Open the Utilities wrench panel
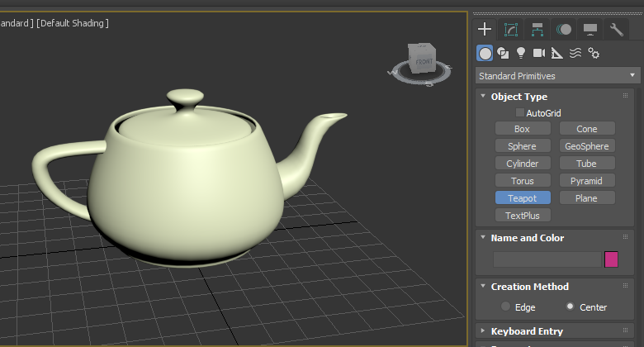The width and height of the screenshot is (644, 347). point(617,30)
